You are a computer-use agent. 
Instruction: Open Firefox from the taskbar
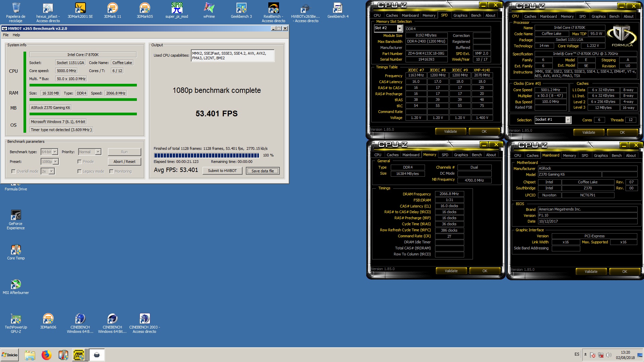click(x=47, y=355)
